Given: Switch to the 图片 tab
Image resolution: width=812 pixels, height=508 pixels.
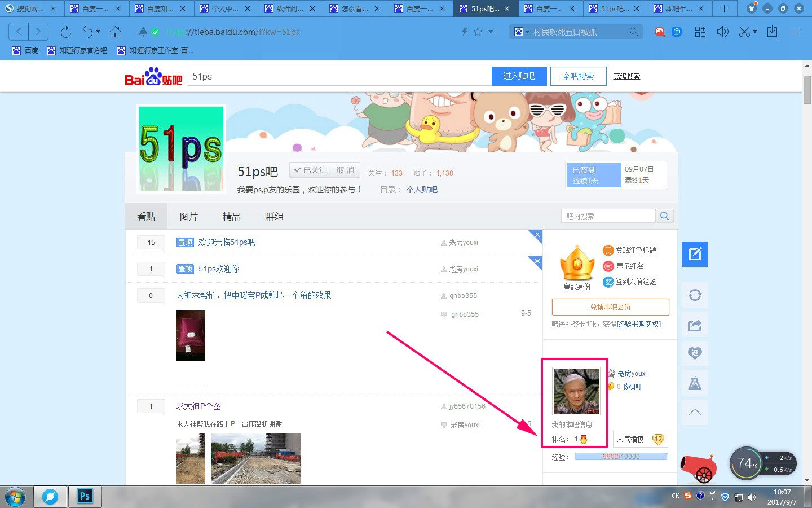Looking at the screenshot, I should click(188, 216).
